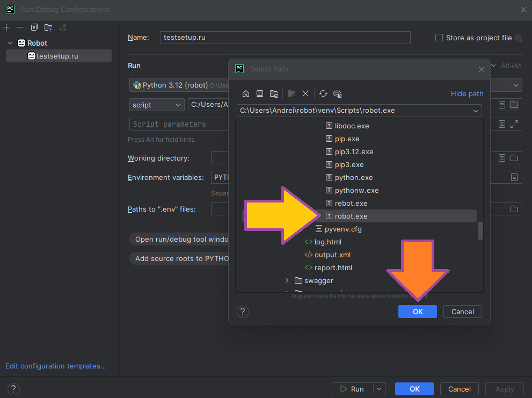Refresh the file tree in Select Path
The width and height of the screenshot is (532, 398).
[323, 94]
